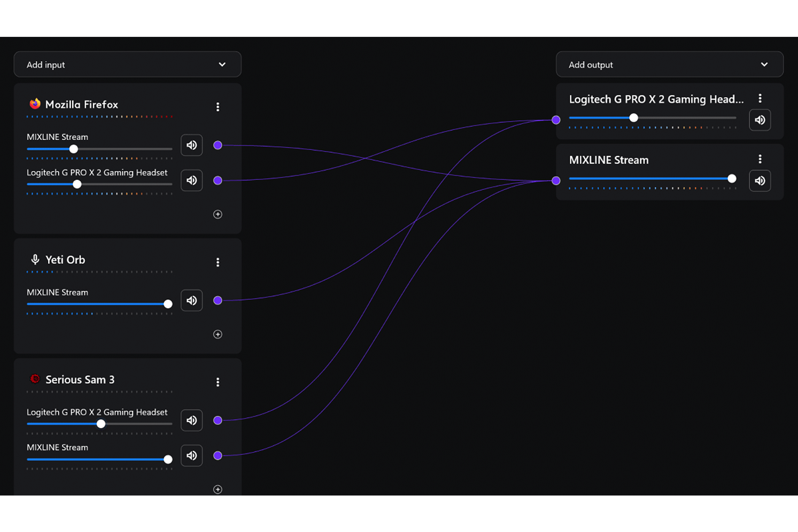Select the MIXLINE Stream output title
The height and width of the screenshot is (532, 798).
(609, 160)
